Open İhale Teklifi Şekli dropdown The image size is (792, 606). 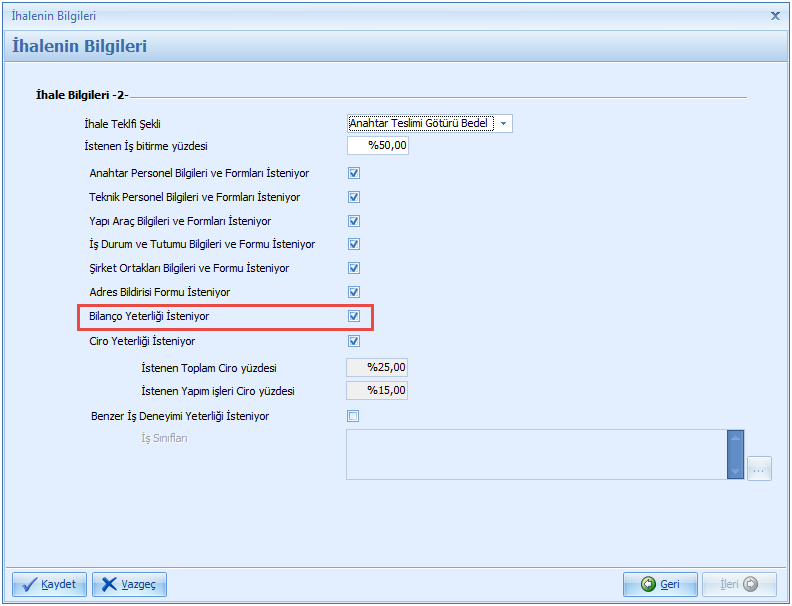click(504, 123)
